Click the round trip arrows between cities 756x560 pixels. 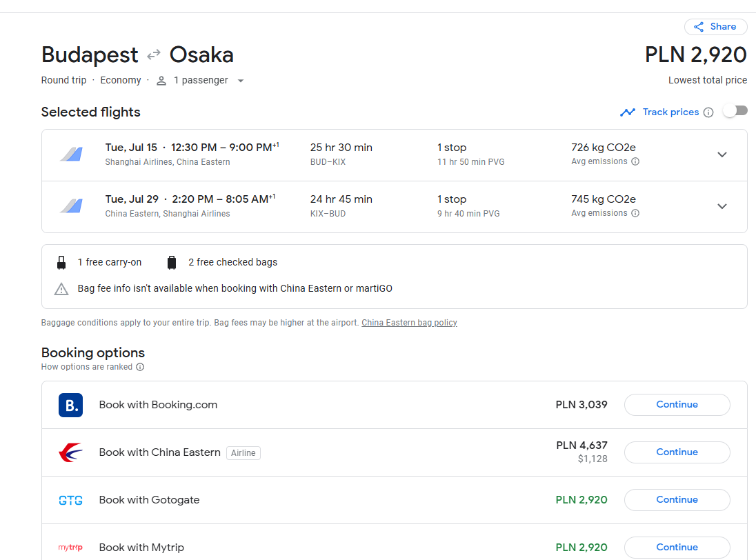tap(154, 55)
